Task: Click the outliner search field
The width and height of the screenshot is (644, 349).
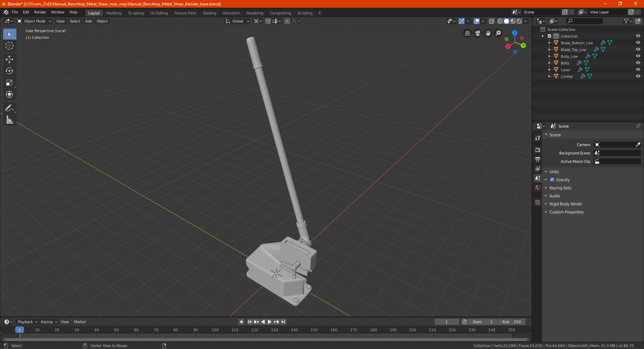Action: pyautogui.click(x=584, y=21)
